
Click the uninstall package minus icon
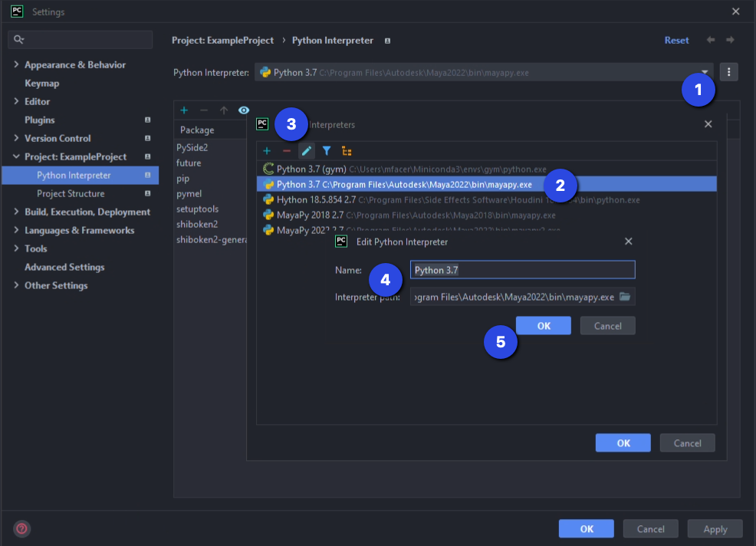point(204,110)
